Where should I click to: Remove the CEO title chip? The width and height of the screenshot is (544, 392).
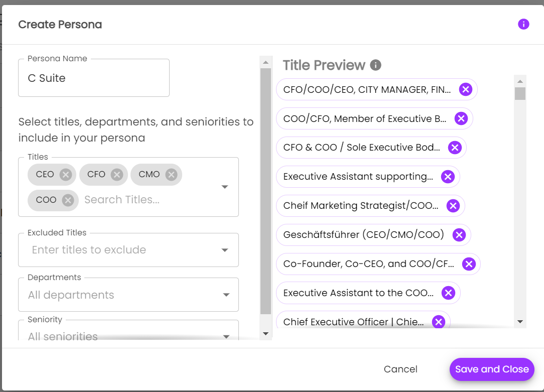tap(65, 175)
